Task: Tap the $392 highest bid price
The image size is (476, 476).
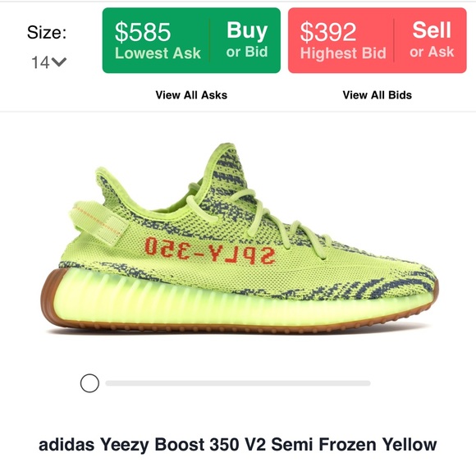Action: click(328, 32)
